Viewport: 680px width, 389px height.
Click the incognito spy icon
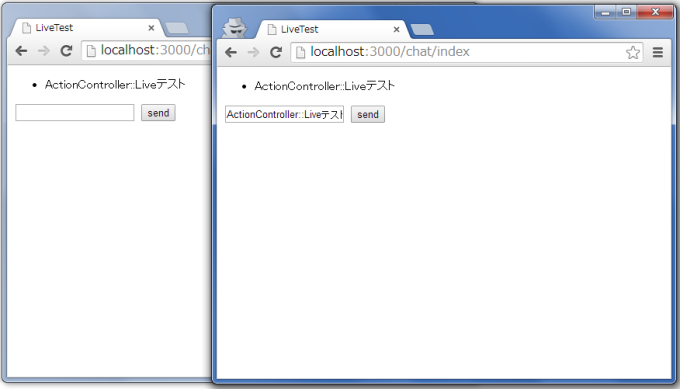pyautogui.click(x=235, y=28)
